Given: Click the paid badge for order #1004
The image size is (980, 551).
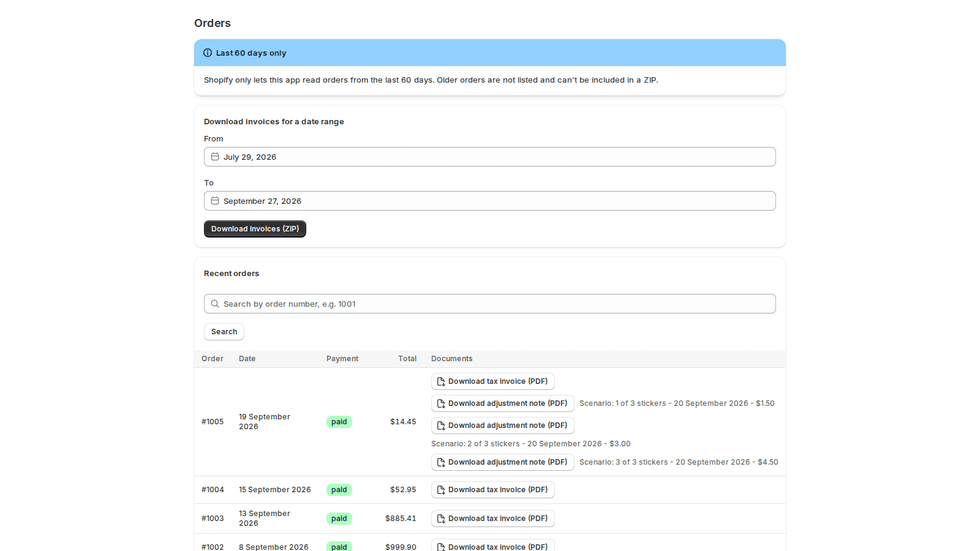Looking at the screenshot, I should click(x=339, y=490).
